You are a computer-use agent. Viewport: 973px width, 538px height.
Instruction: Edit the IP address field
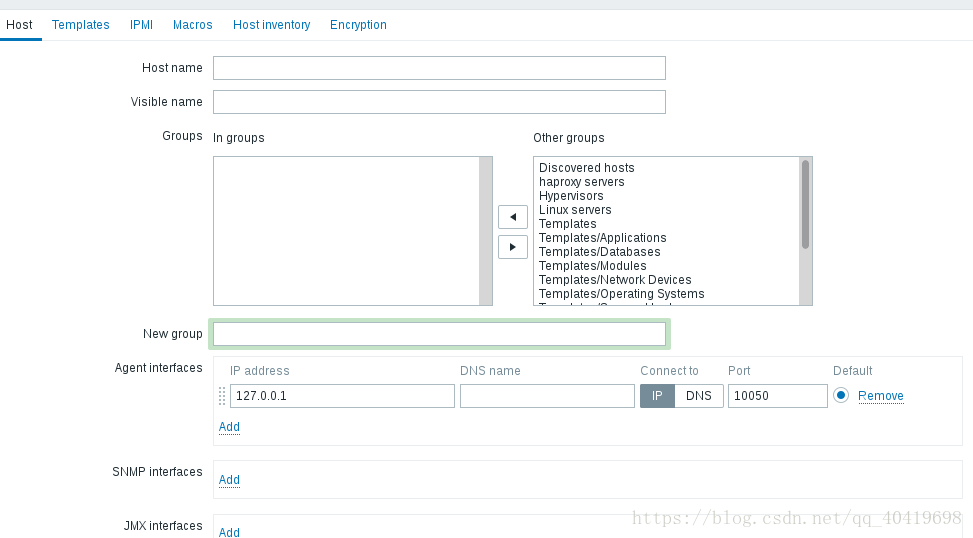343,396
